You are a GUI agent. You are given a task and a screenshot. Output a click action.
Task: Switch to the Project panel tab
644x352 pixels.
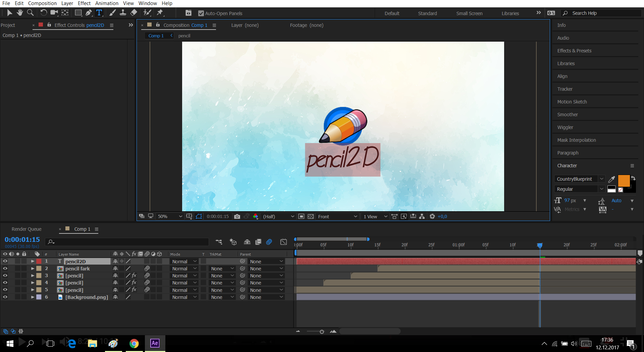click(8, 25)
